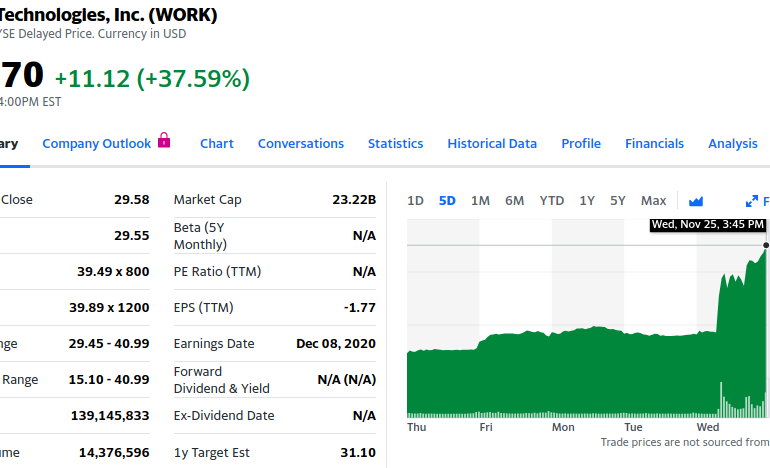770x468 pixels.
Task: Choose the YTD chart range
Action: [x=552, y=200]
